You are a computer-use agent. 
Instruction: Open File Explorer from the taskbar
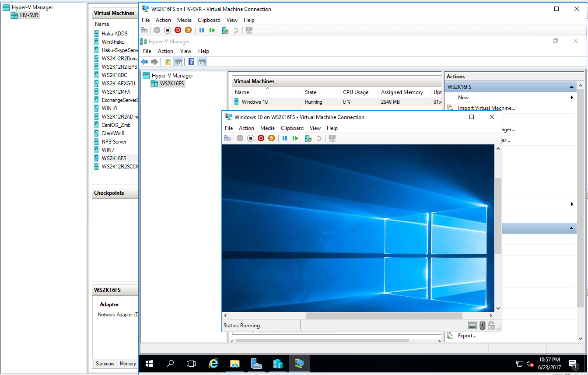click(x=235, y=363)
